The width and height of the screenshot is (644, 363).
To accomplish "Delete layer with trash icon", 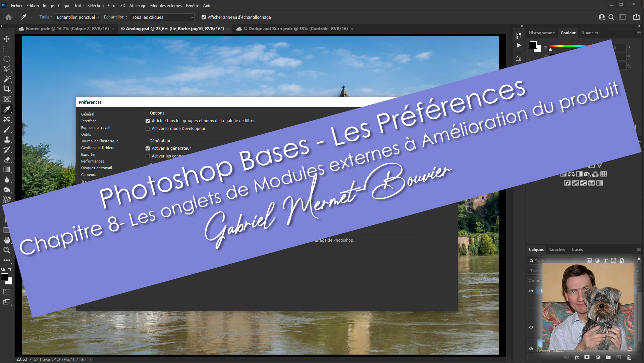I will coord(629,357).
